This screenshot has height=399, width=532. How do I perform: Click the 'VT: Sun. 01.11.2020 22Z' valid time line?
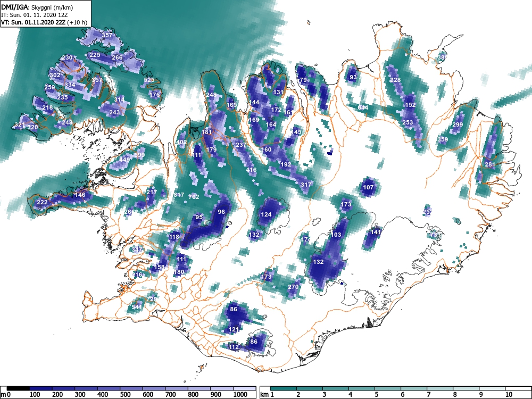(34, 23)
